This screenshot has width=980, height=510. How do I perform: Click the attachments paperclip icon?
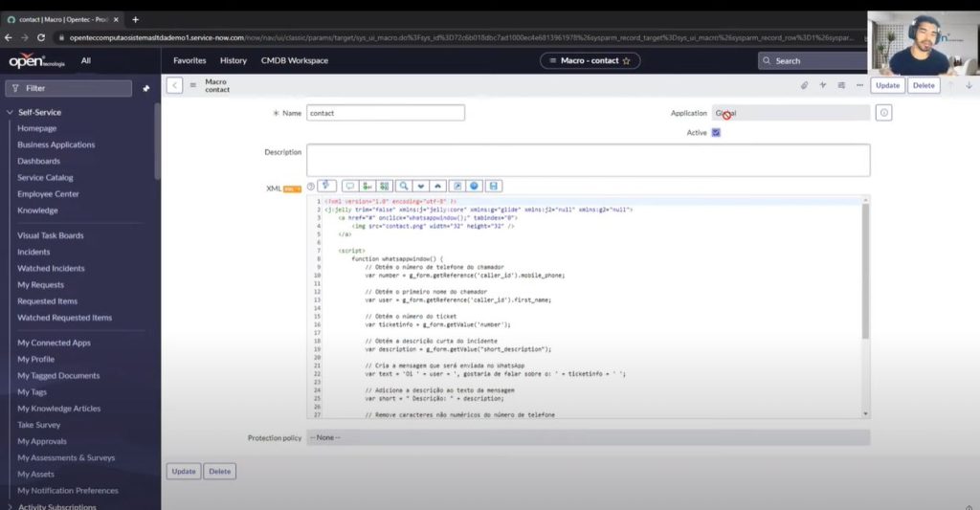coord(804,85)
